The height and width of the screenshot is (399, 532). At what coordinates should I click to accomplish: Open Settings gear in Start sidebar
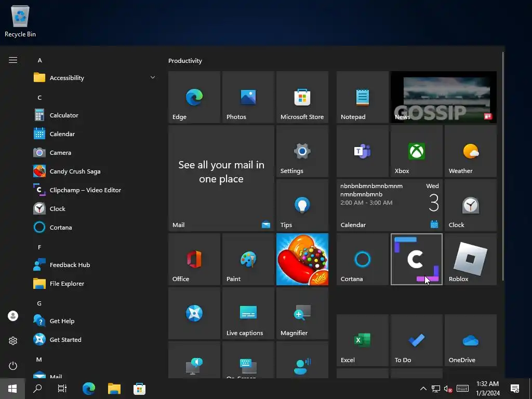(x=13, y=341)
